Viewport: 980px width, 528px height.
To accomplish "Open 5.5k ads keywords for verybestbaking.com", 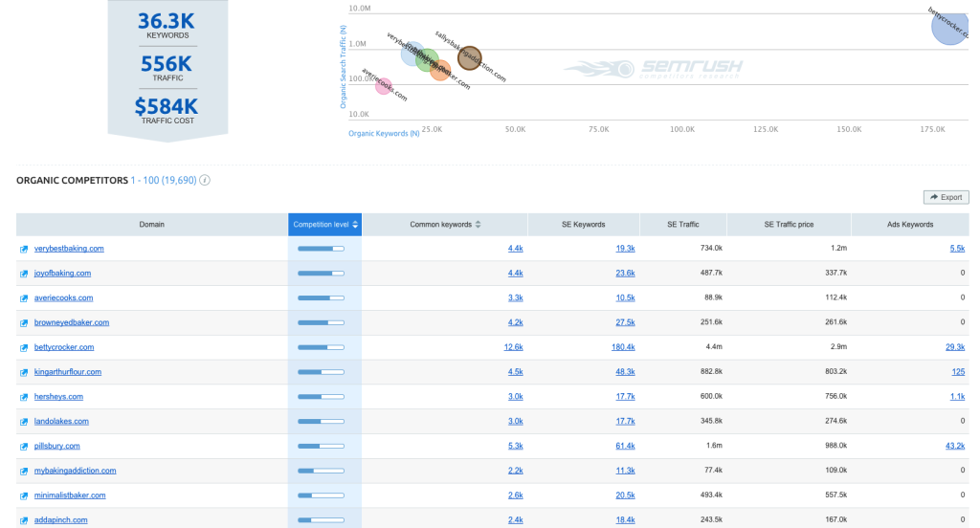I will point(957,248).
